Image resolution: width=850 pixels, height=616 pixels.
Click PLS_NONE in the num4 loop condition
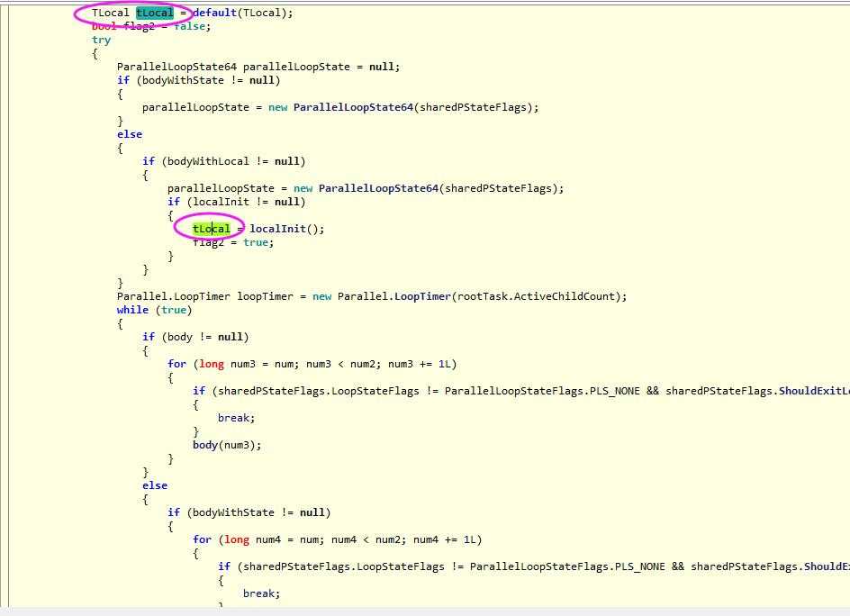pyautogui.click(x=639, y=566)
